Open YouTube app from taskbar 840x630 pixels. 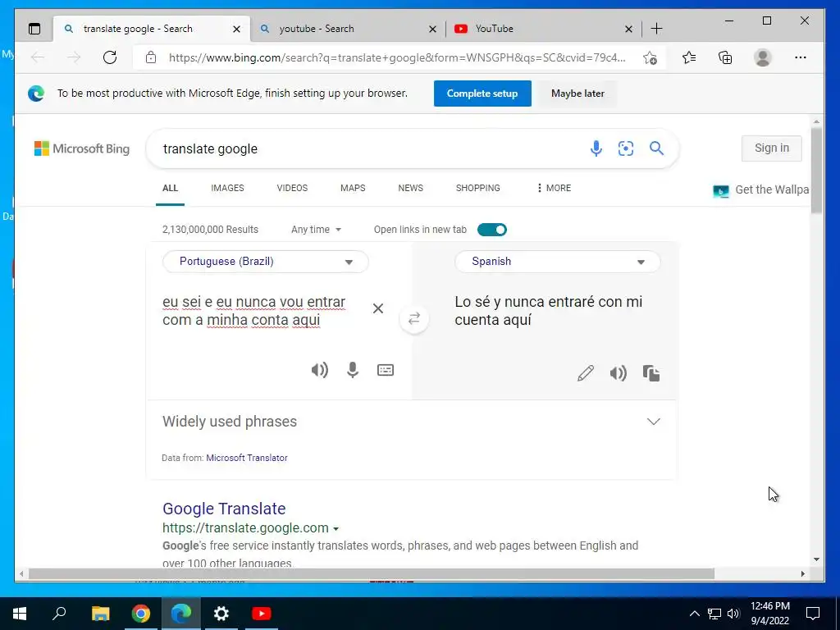point(262,614)
